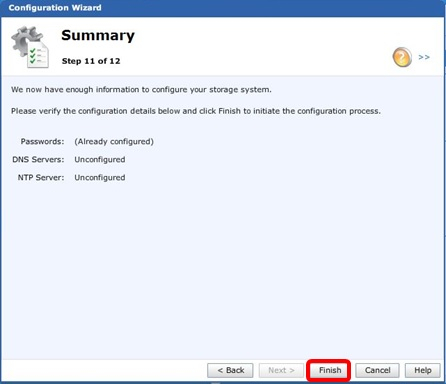Cancel the configuration wizard
The width and height of the screenshot is (446, 384).
[x=377, y=370]
